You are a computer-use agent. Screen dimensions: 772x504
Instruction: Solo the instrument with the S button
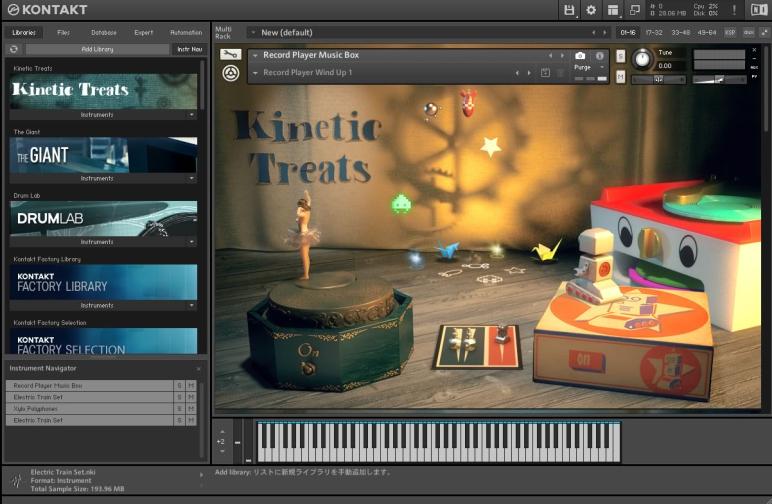coord(620,56)
